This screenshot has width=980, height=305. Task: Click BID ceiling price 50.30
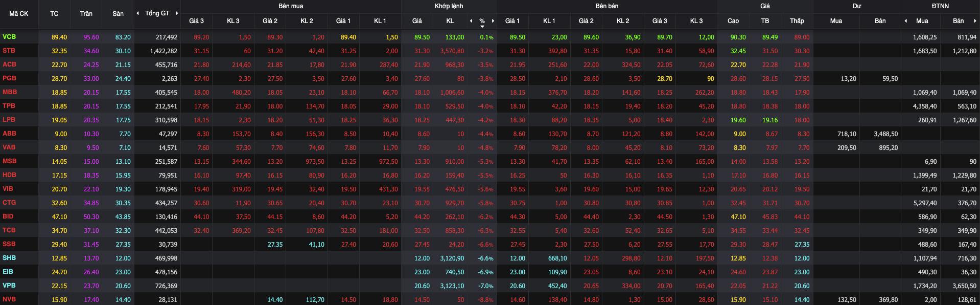pos(91,217)
